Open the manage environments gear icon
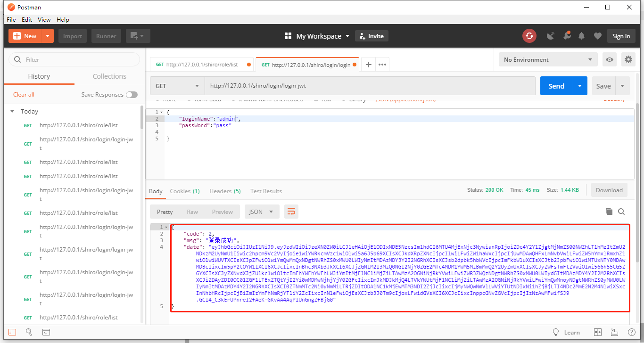644x343 pixels. point(628,60)
